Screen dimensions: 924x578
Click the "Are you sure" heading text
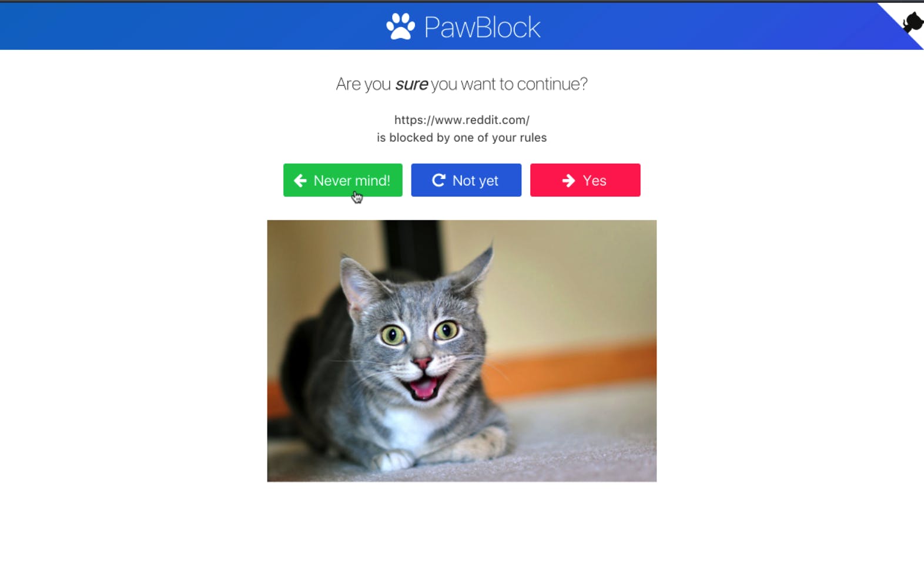[462, 84]
